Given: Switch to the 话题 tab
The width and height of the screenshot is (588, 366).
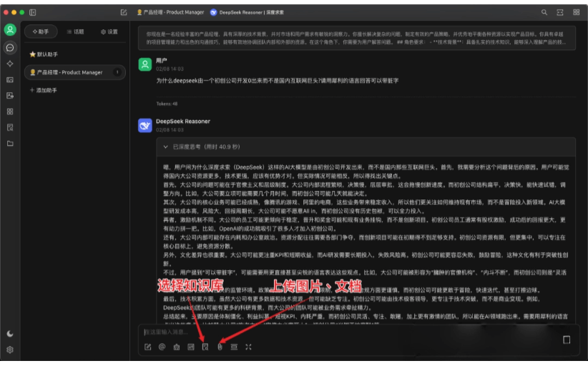Looking at the screenshot, I should coord(75,32).
